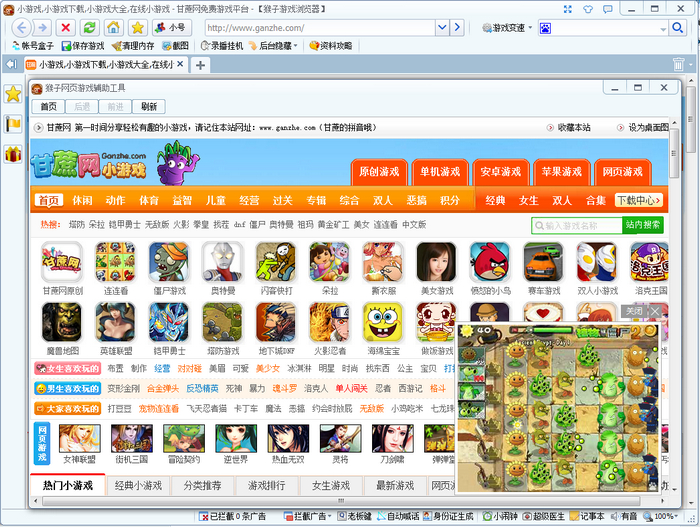The image size is (700, 527).
Task: Click the green 站内搜索 button
Action: coord(642,225)
